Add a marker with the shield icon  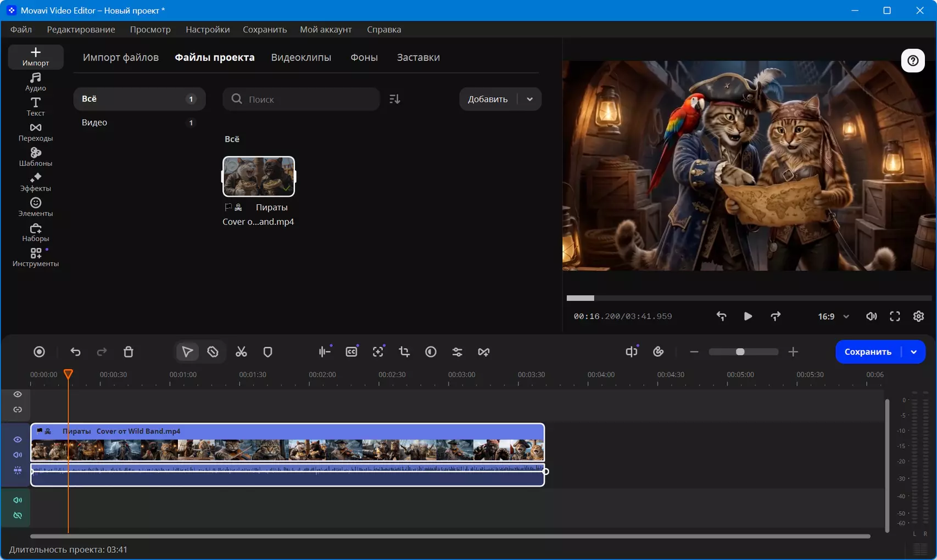click(x=267, y=352)
